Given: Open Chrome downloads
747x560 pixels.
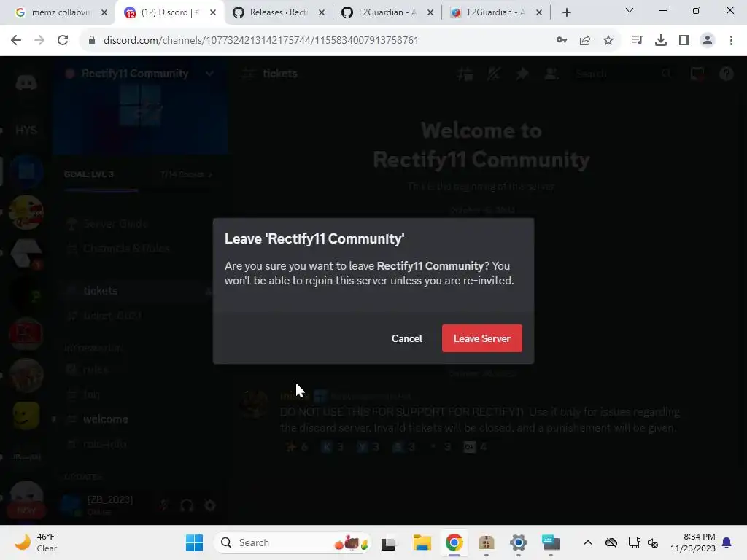Looking at the screenshot, I should coord(660,40).
